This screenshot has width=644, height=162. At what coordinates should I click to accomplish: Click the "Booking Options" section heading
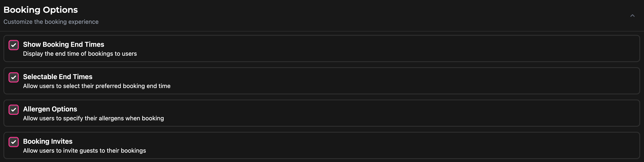click(x=40, y=10)
